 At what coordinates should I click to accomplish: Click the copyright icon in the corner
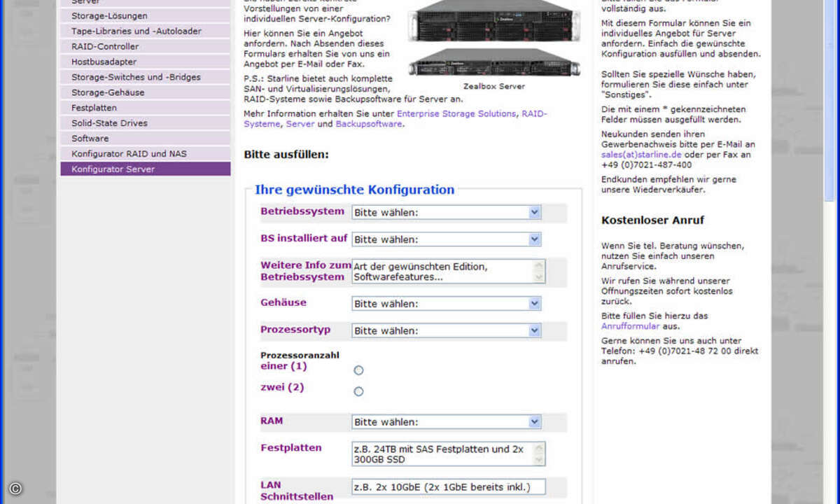pyautogui.click(x=15, y=489)
